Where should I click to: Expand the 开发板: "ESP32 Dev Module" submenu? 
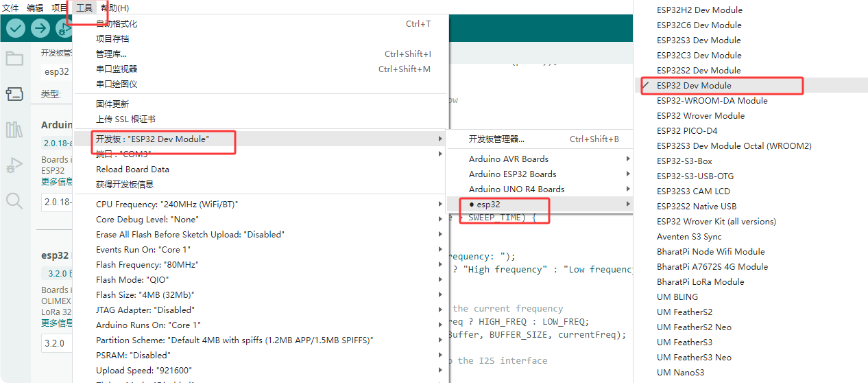tap(261, 139)
